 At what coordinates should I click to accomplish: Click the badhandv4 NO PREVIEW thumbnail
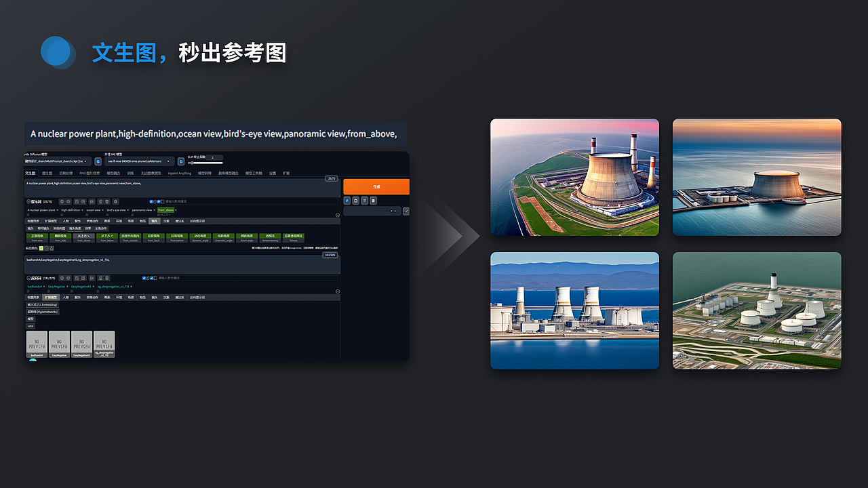36,344
